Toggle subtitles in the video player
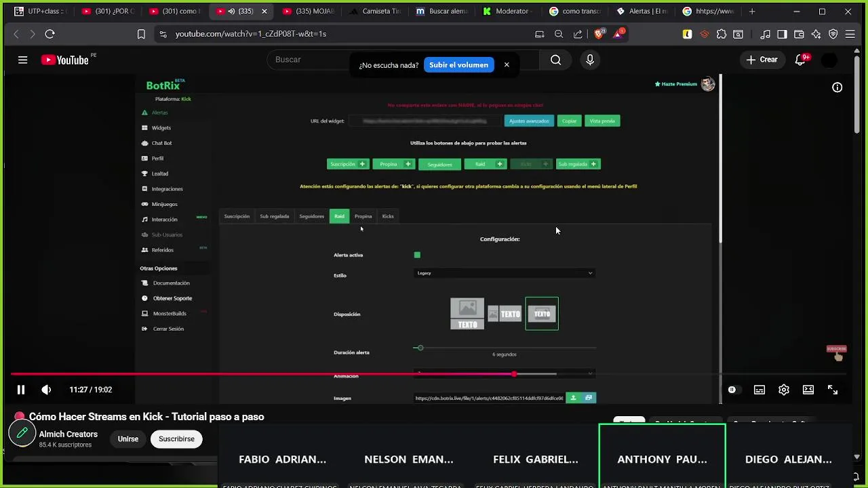 (759, 390)
